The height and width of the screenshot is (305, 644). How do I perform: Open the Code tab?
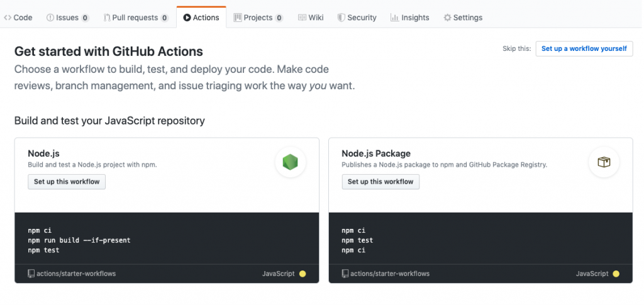point(18,18)
